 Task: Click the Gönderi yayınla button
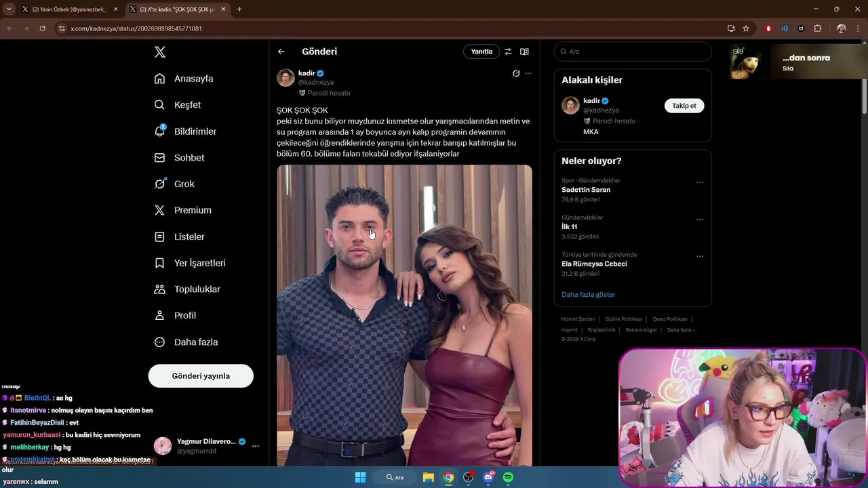[201, 375]
